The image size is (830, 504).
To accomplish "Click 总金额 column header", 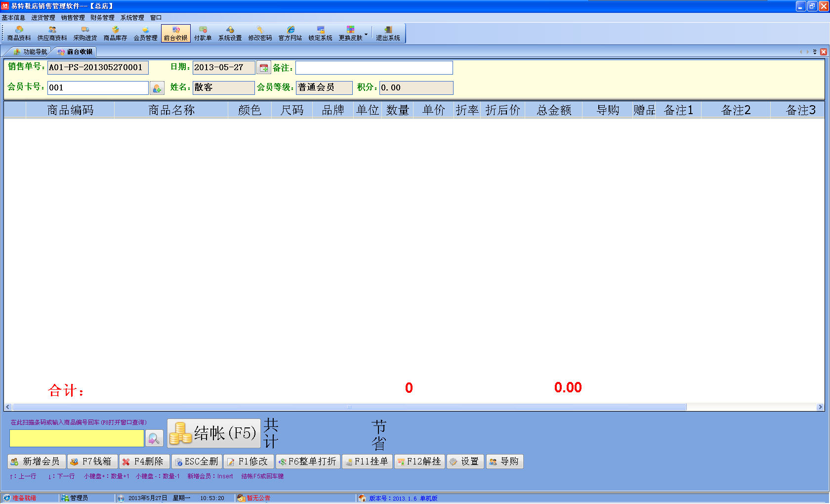I will (554, 110).
